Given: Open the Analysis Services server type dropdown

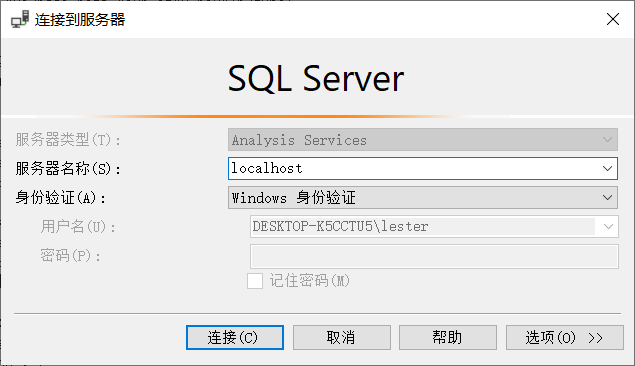Looking at the screenshot, I should (x=423, y=140).
